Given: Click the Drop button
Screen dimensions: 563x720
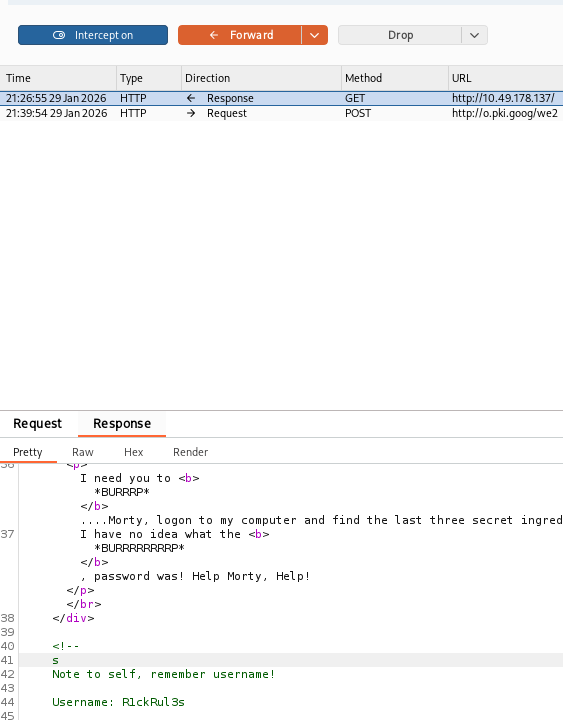Looking at the screenshot, I should pyautogui.click(x=400, y=35).
